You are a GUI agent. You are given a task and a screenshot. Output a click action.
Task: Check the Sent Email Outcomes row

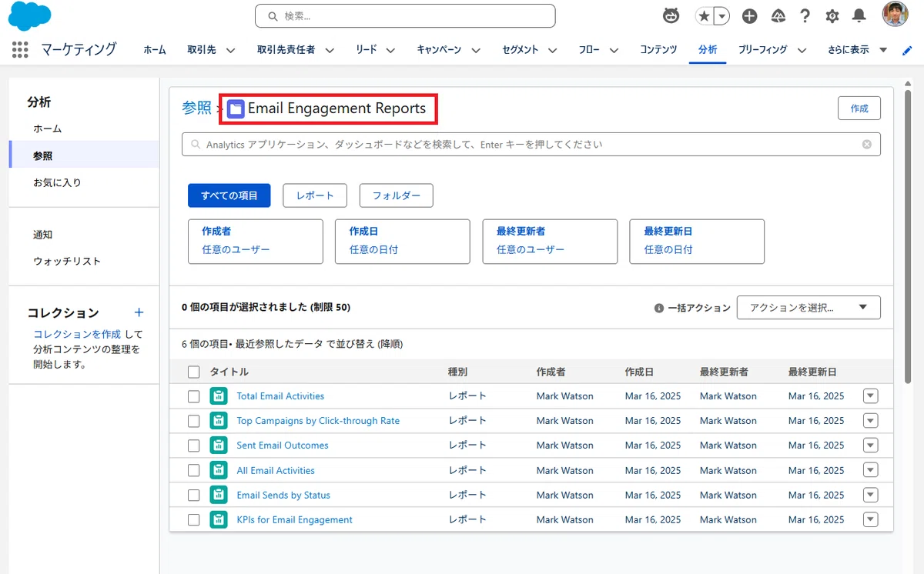pyautogui.click(x=193, y=446)
